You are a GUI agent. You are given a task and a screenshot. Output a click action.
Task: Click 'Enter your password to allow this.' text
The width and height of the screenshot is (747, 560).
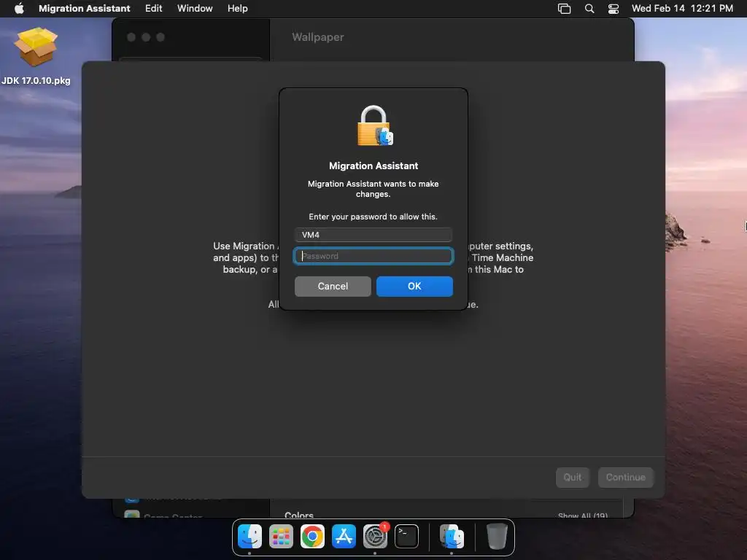[x=373, y=217]
